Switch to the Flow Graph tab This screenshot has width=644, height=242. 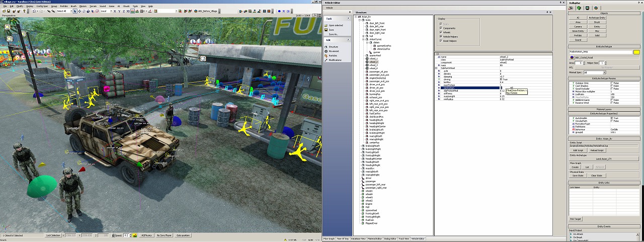click(x=329, y=238)
